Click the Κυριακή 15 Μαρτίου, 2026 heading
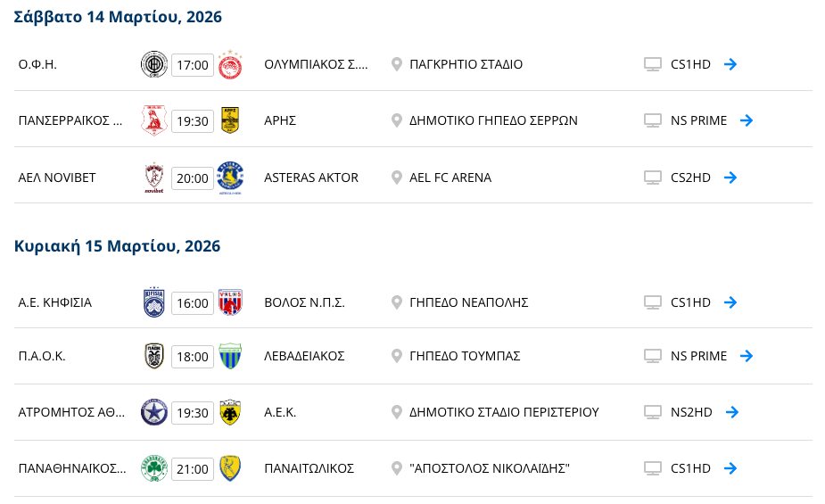Image resolution: width=825 pixels, height=504 pixels. [118, 246]
